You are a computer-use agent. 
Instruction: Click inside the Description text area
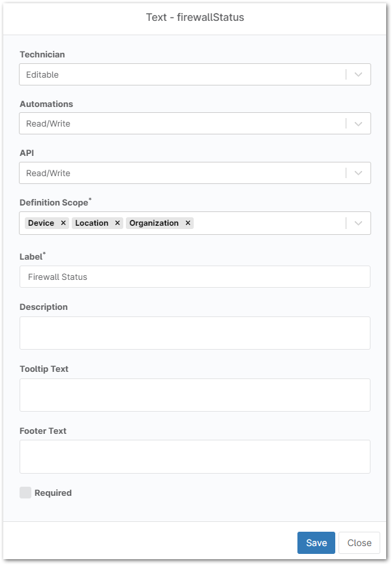pyautogui.click(x=195, y=333)
